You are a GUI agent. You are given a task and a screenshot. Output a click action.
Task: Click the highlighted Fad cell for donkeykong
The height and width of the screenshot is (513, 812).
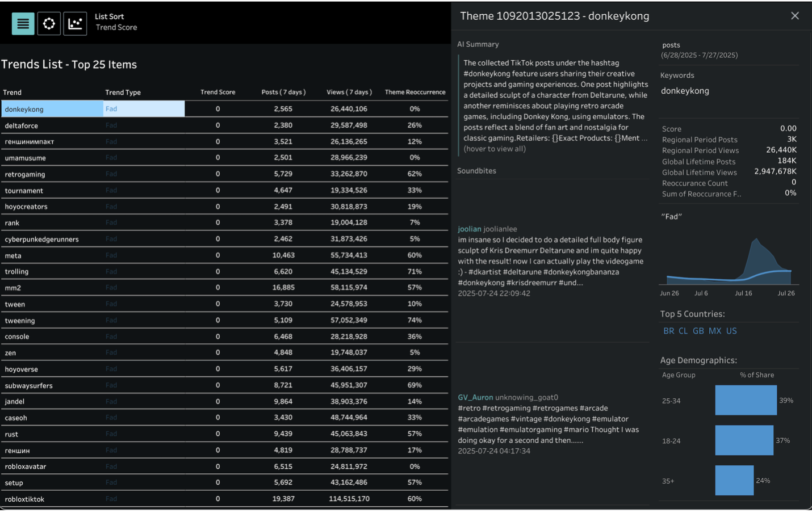pos(144,109)
